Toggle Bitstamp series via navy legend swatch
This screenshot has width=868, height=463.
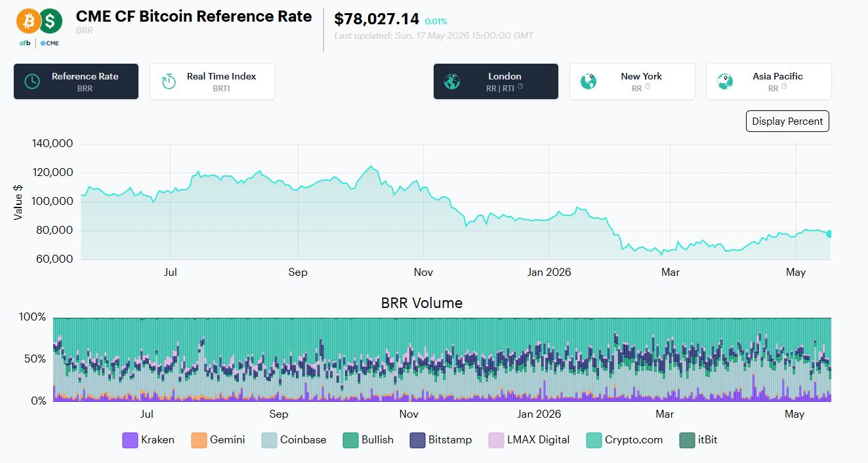click(417, 440)
